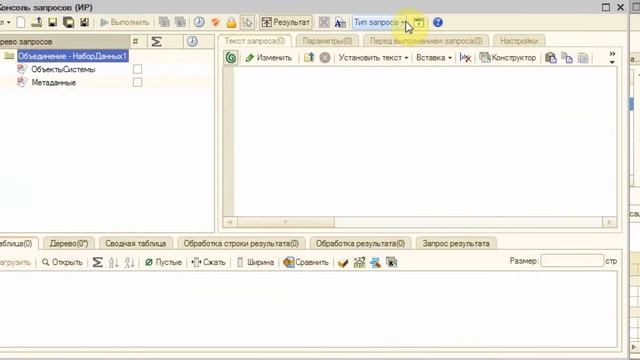
Task: Click the Размер input field
Action: tap(572, 261)
